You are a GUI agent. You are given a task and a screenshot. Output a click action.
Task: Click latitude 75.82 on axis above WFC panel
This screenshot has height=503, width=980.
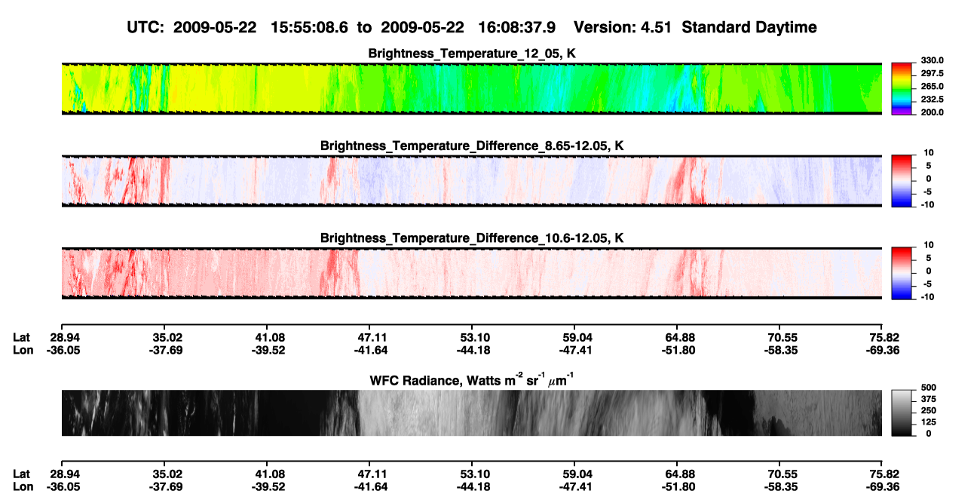point(883,337)
